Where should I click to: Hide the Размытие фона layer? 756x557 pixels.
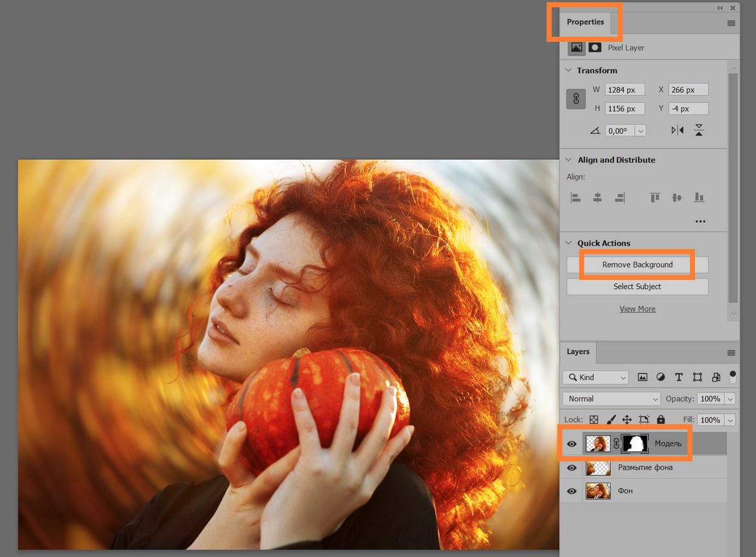pos(572,468)
